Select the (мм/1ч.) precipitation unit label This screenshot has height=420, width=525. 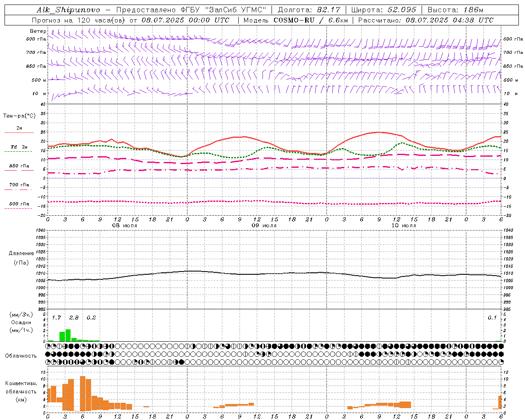point(21,330)
